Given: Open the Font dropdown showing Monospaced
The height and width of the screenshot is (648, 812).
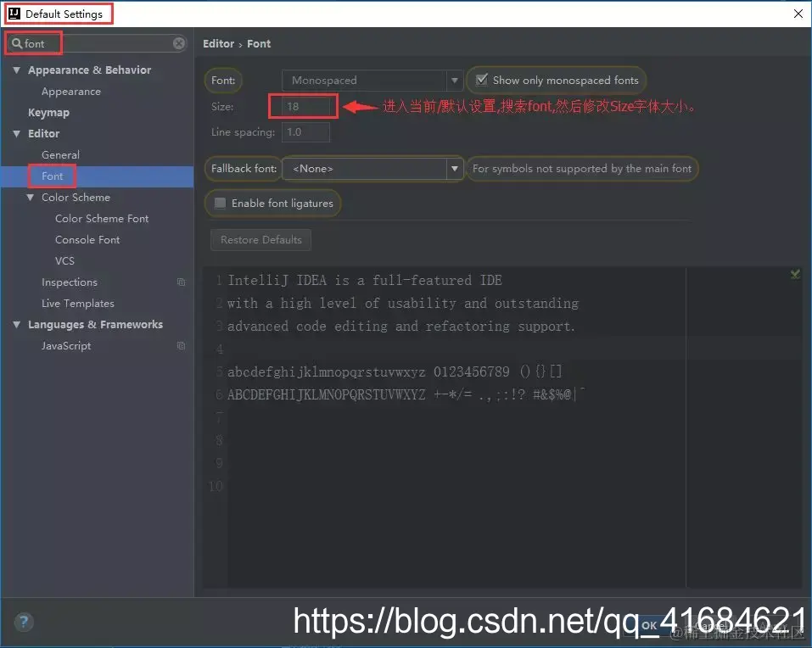Looking at the screenshot, I should pos(372,81).
